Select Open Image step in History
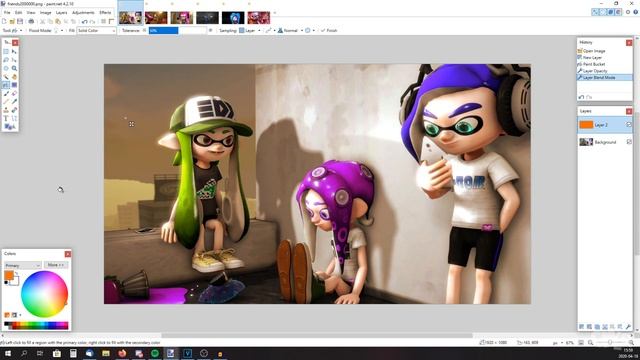 [604, 51]
